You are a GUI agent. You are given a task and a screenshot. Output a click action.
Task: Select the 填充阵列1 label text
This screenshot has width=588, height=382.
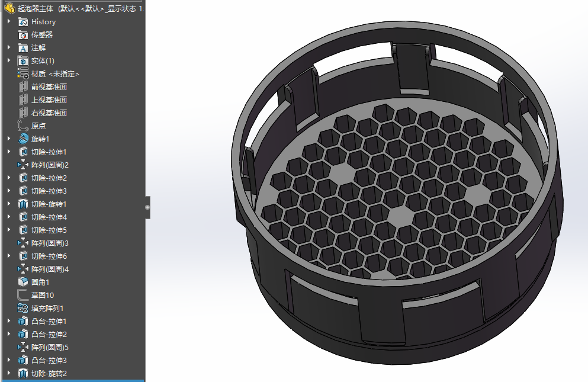tap(47, 308)
